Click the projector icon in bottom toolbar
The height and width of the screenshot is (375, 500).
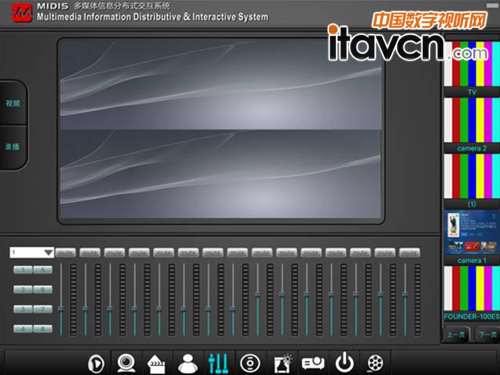pos(313,363)
